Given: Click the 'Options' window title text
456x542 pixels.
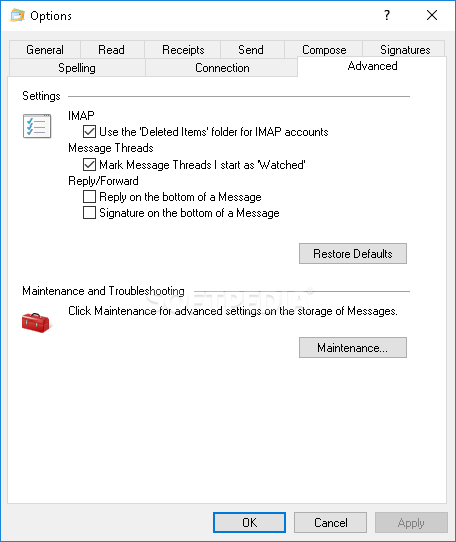Looking at the screenshot, I should coord(51,16).
